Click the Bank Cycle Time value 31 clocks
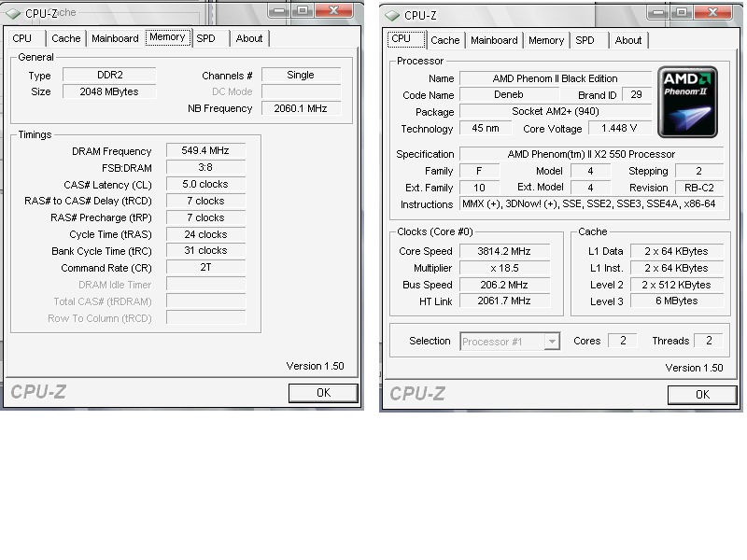Screen dimensions: 747x560 pyautogui.click(x=205, y=251)
